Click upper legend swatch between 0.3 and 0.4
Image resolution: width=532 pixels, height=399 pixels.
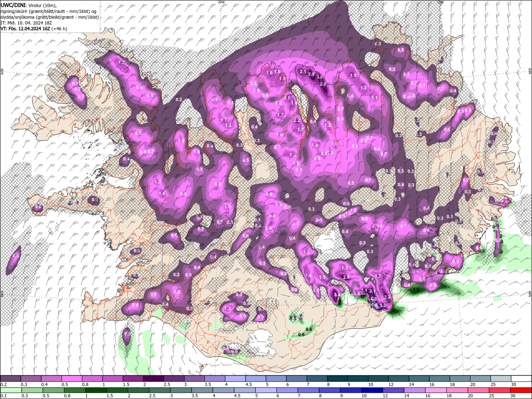click(x=31, y=378)
